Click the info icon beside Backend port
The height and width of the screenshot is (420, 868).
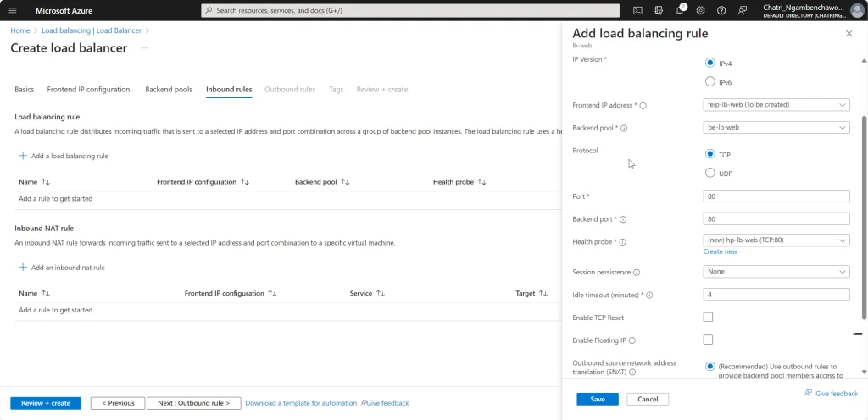[x=623, y=219]
